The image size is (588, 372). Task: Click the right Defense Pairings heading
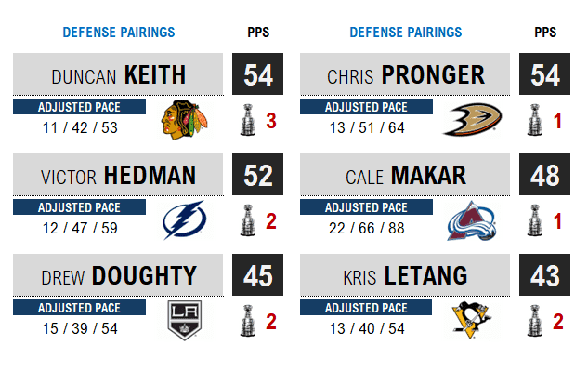(x=406, y=33)
